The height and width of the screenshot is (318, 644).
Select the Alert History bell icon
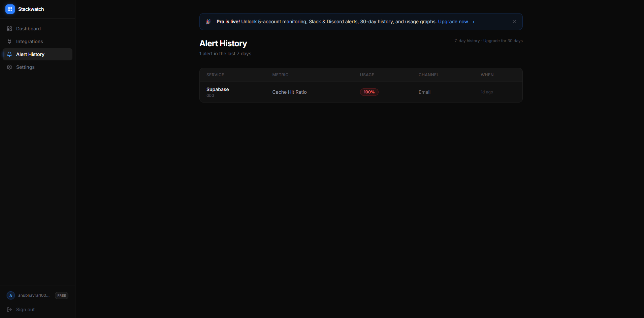coord(9,54)
